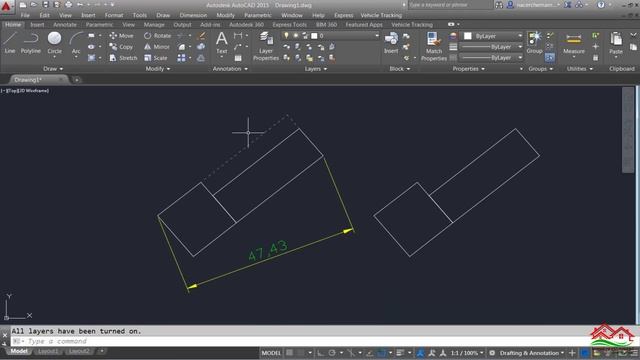Expand the Properties panel
The image size is (640, 360).
[x=469, y=69]
